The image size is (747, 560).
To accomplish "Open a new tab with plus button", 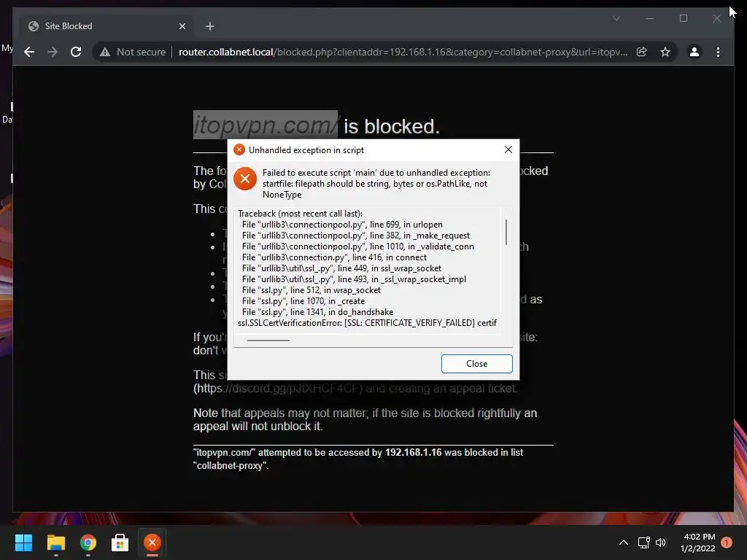I will 209,26.
